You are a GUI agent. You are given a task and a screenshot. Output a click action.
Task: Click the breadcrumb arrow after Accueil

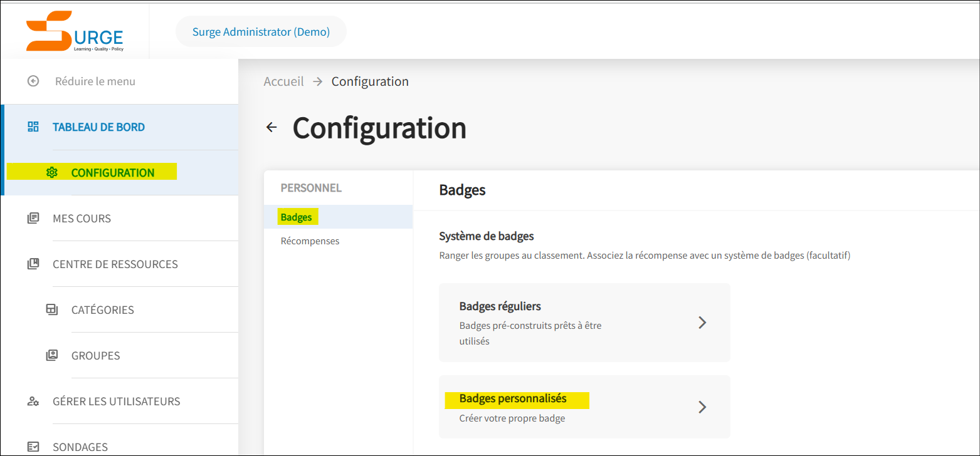click(317, 81)
